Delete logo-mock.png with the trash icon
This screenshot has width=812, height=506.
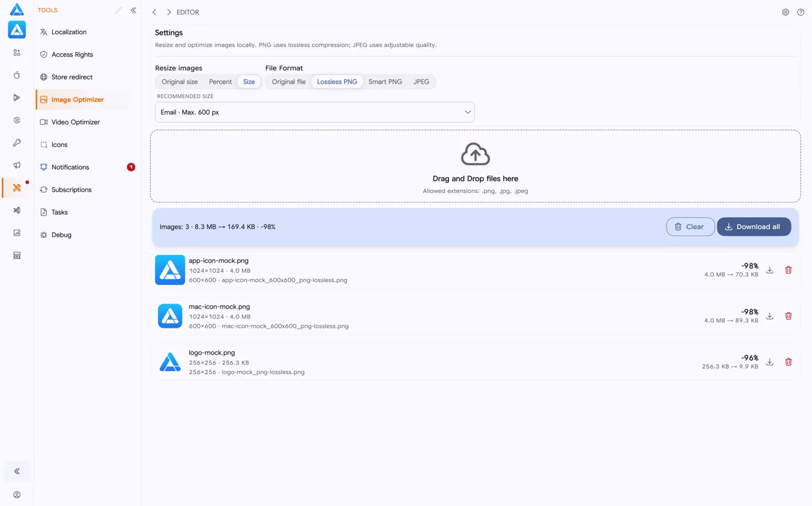(788, 362)
